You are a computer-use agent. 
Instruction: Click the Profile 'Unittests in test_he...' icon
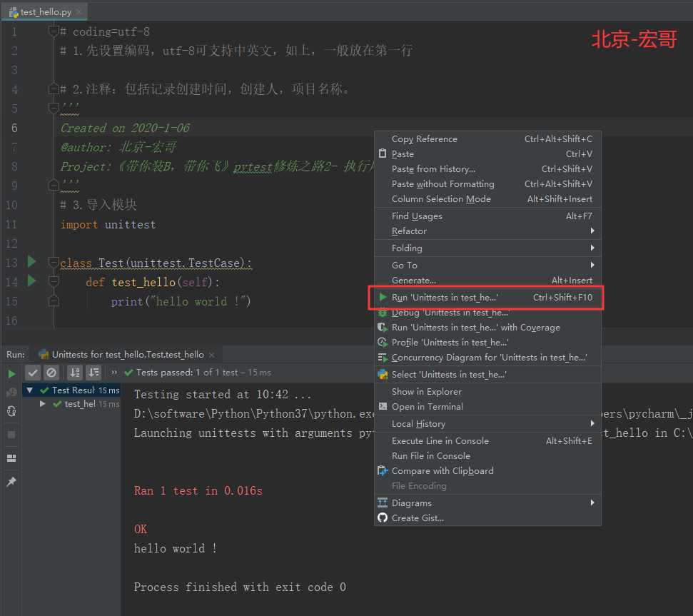383,343
